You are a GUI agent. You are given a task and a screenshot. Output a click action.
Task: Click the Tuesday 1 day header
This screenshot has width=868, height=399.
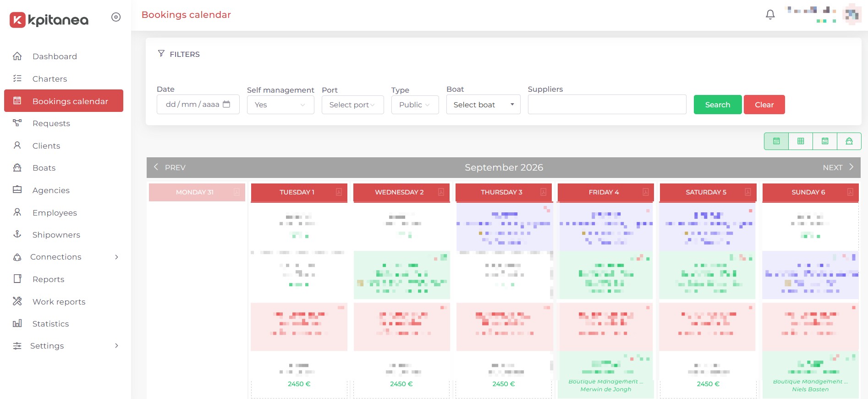(299, 192)
